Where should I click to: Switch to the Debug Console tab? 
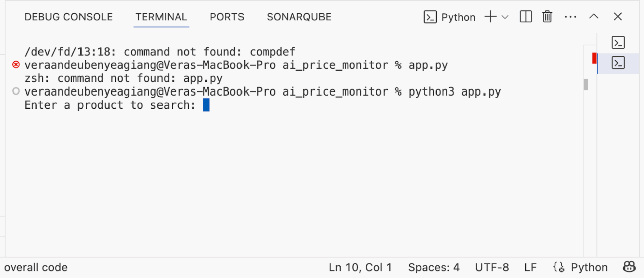(68, 17)
